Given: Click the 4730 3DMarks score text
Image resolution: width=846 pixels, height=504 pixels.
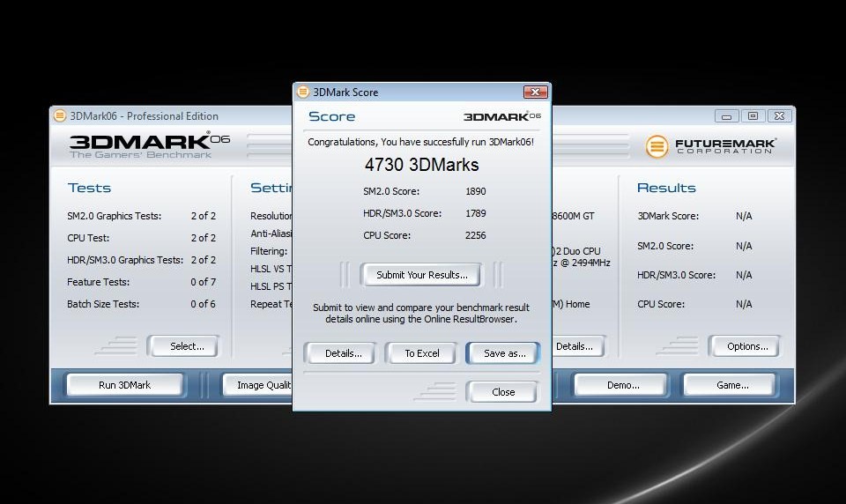Looking at the screenshot, I should [421, 165].
